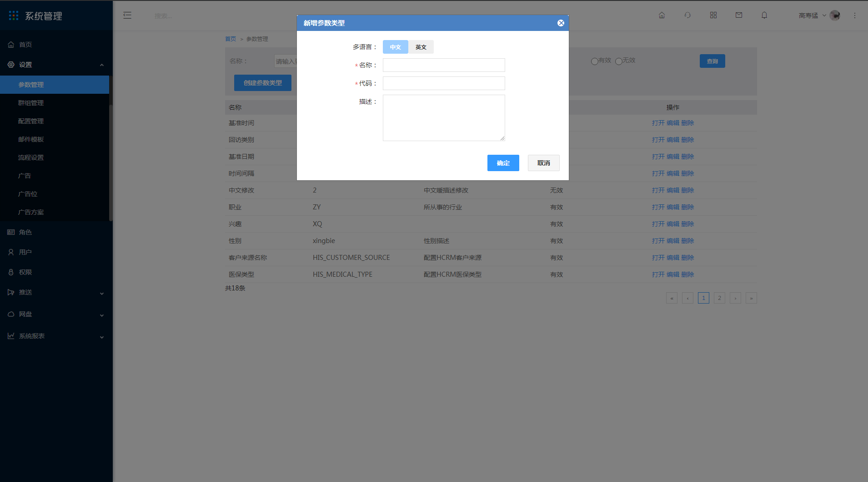The width and height of the screenshot is (868, 482).
Task: Open the mail envelope icon
Action: (739, 15)
